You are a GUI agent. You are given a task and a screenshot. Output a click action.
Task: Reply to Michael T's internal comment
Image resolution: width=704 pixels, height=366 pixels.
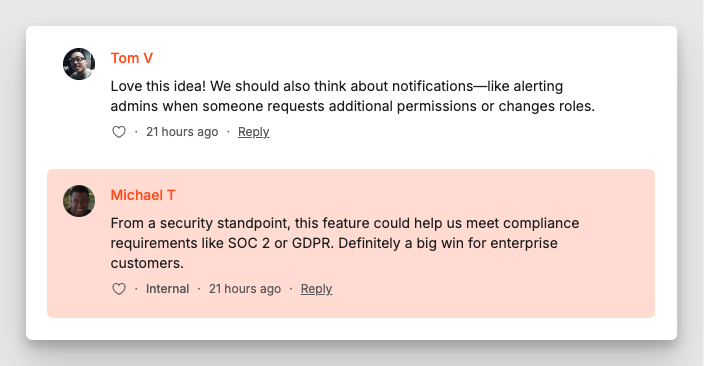coord(317,289)
